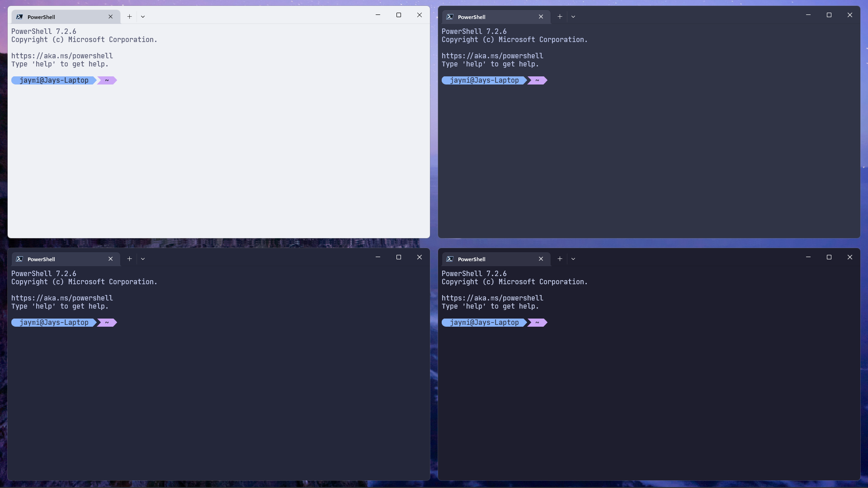868x488 pixels.
Task: Open new tab in bottom-right terminal
Action: pyautogui.click(x=560, y=259)
